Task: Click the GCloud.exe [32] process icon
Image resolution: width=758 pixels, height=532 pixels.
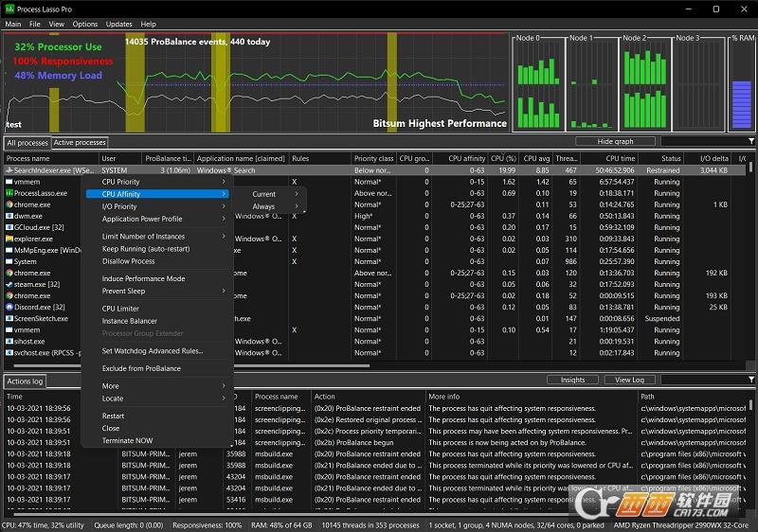Action: click(9, 227)
